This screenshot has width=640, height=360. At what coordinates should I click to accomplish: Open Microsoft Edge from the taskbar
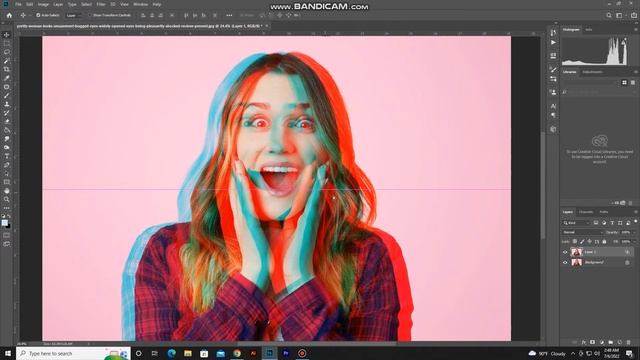tap(171, 353)
